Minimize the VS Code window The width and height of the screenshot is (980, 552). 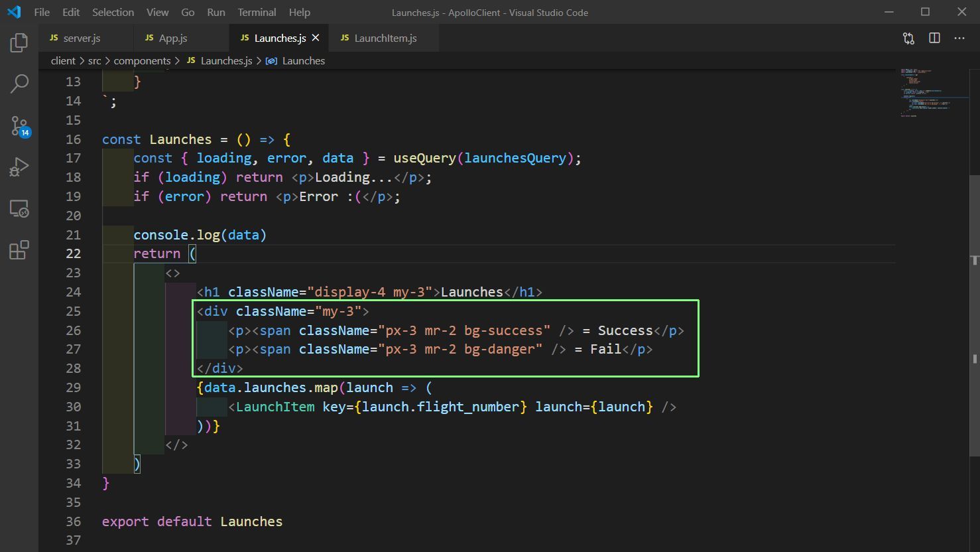coord(889,12)
